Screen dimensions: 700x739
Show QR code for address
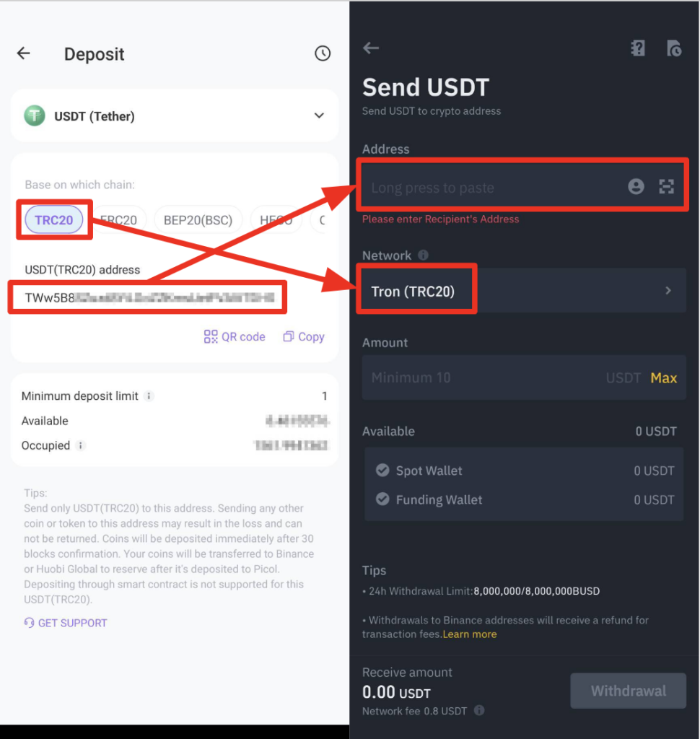click(x=235, y=336)
